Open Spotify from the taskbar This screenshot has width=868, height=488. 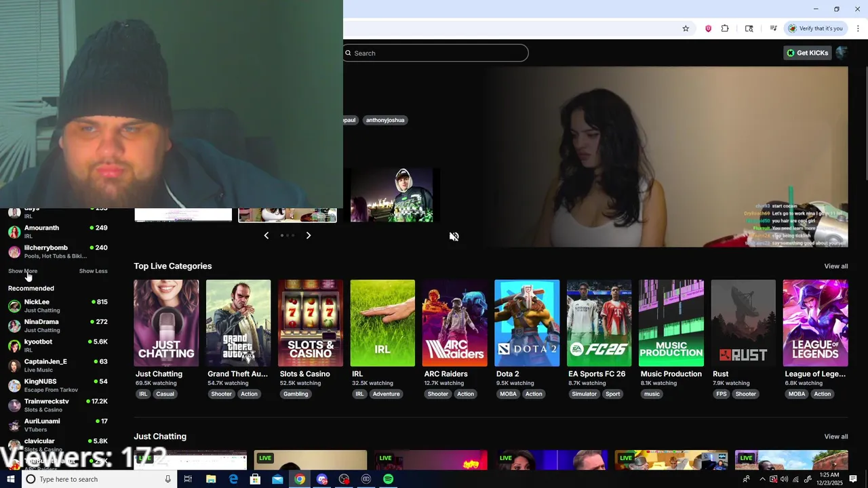388,479
